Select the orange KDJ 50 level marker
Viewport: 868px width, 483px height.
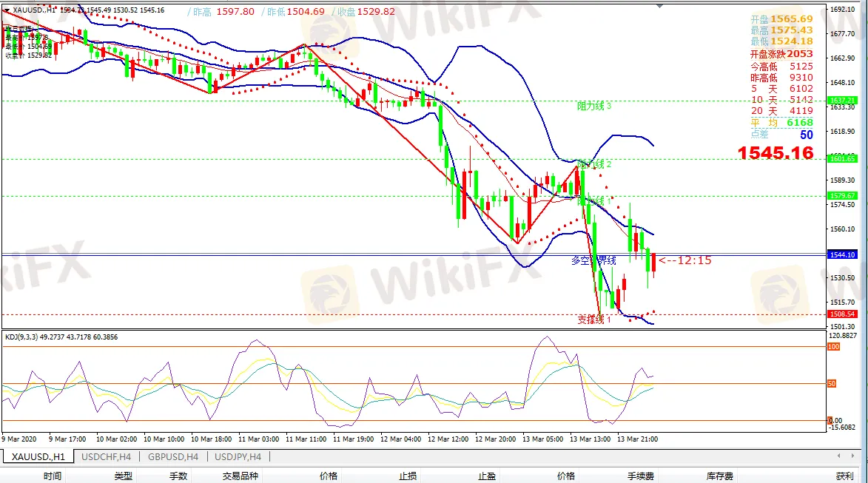pos(832,384)
